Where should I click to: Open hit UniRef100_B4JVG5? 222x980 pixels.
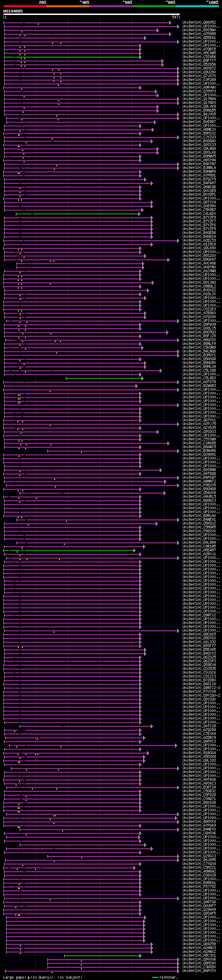pyautogui.click(x=199, y=114)
